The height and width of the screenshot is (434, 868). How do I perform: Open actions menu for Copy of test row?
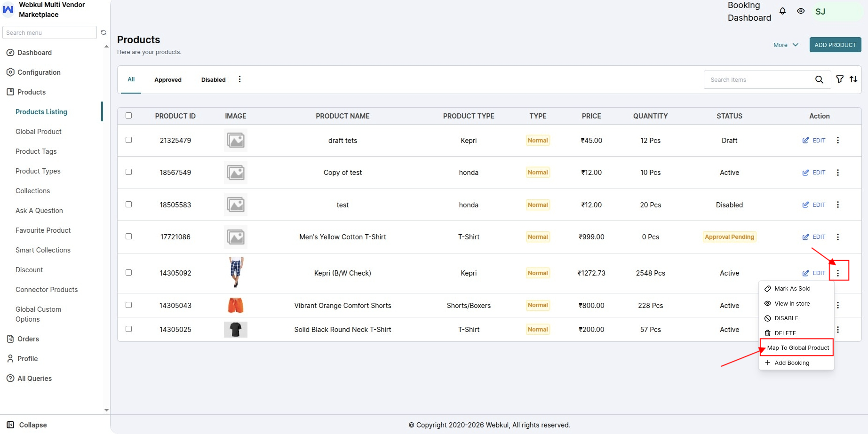[x=838, y=173]
